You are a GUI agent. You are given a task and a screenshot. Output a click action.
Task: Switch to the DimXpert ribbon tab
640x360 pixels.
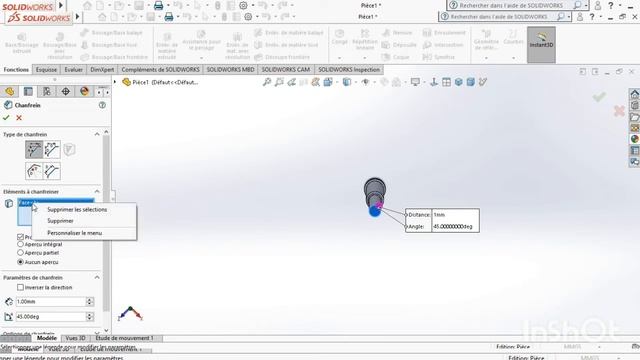coord(102,70)
